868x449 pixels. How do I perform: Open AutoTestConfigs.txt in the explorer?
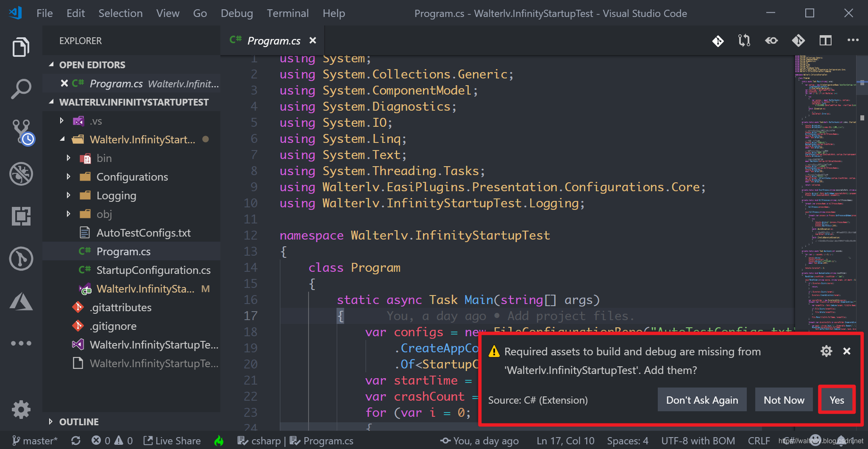tap(131, 232)
